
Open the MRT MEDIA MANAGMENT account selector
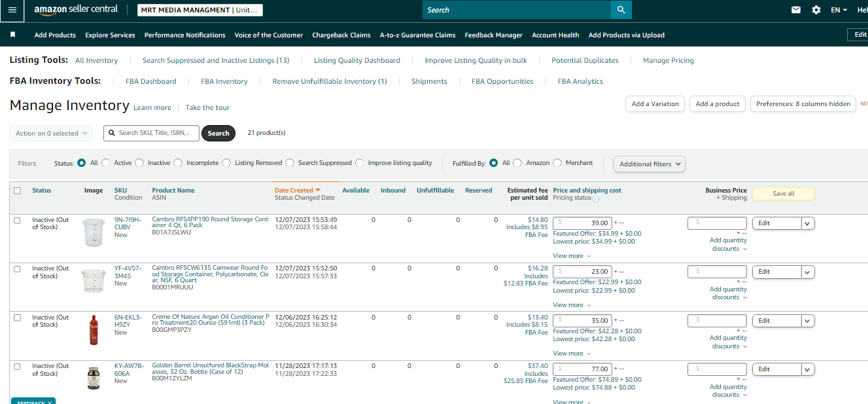(x=200, y=10)
